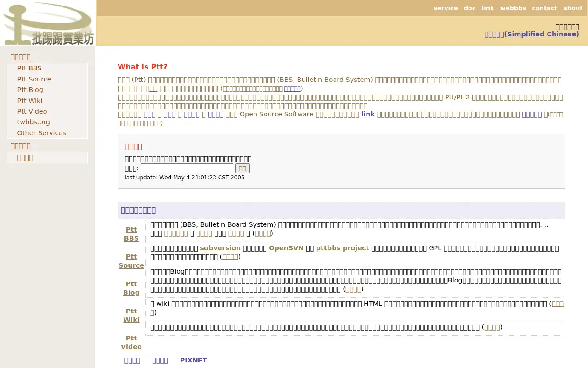This screenshot has height=368, width=588.
Task: Focus the text input field in gray box
Action: (187, 168)
